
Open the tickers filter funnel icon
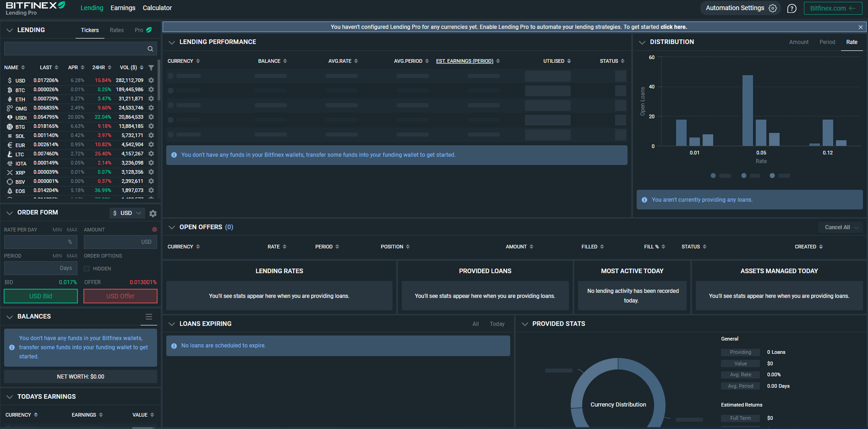(151, 68)
